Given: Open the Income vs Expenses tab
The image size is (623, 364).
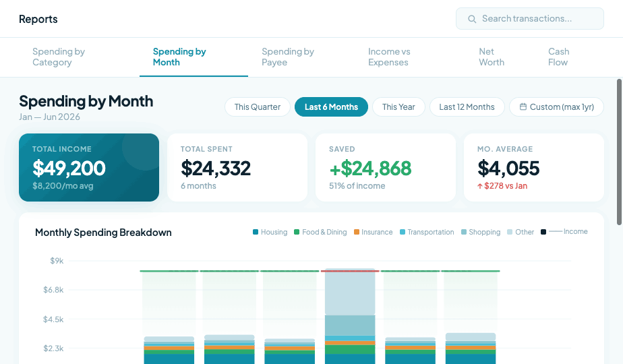Looking at the screenshot, I should tap(410, 57).
